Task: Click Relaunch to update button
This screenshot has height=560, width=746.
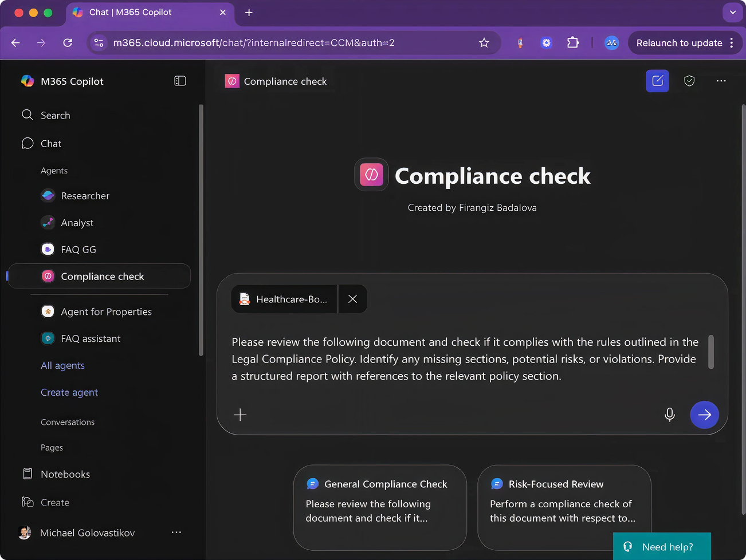Action: tap(685, 42)
